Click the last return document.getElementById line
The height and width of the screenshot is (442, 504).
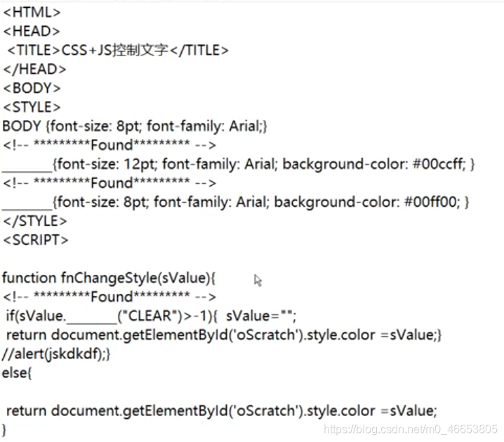[x=221, y=410]
